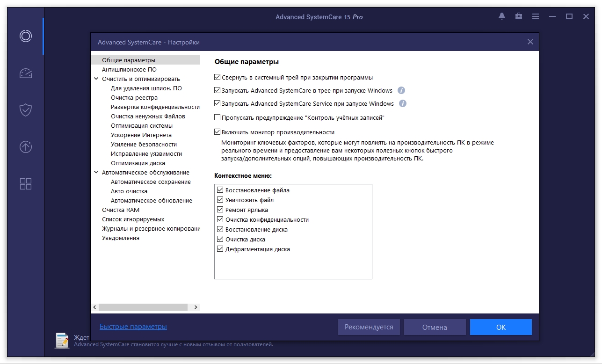Disable 'Включить монитор производительности' checkbox
The image size is (602, 364).
[x=218, y=132]
